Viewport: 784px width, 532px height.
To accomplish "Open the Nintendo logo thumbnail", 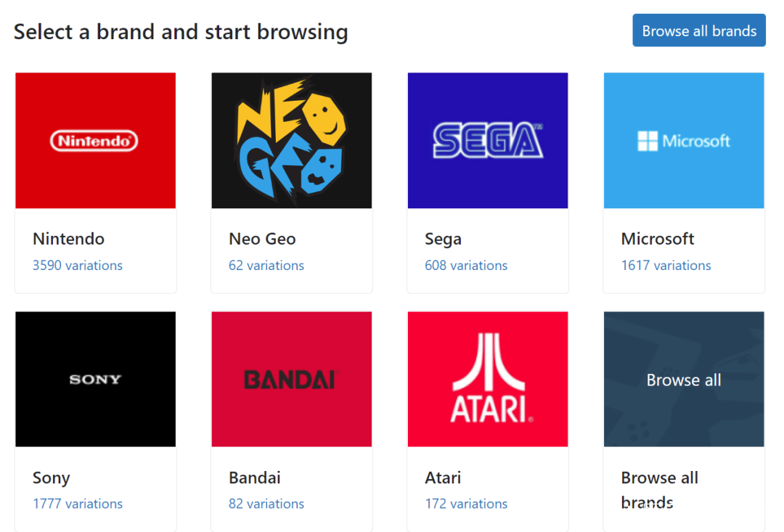I will pos(96,141).
